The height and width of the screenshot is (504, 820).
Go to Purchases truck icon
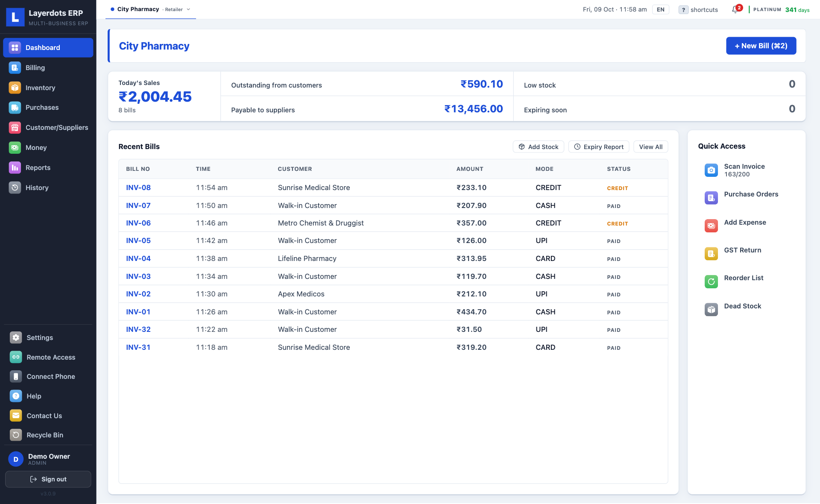(x=15, y=108)
